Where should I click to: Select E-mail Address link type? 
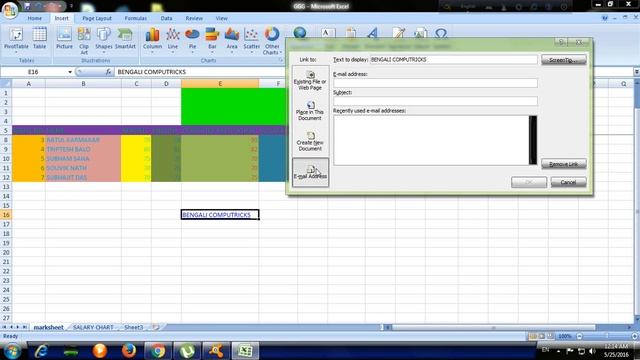[310, 172]
